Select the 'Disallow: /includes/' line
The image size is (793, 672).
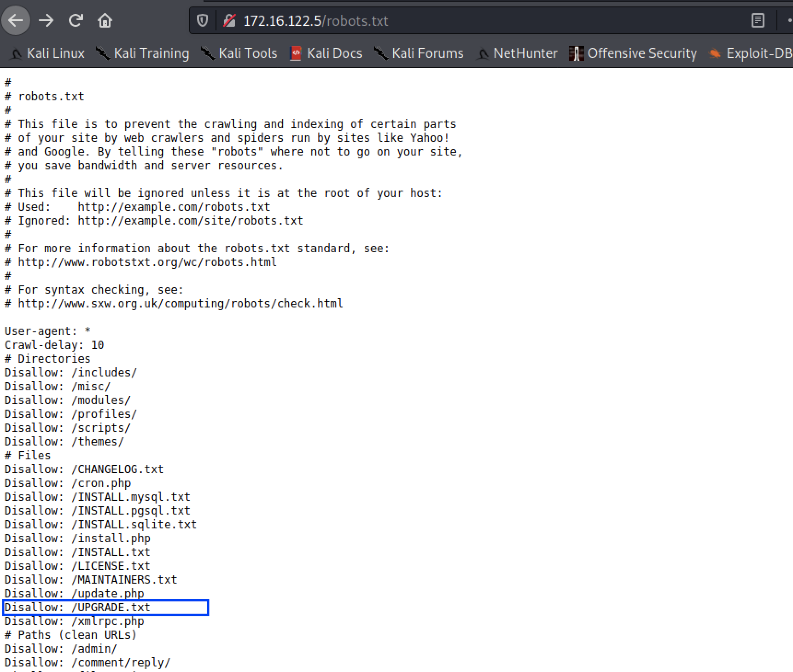pyautogui.click(x=71, y=372)
